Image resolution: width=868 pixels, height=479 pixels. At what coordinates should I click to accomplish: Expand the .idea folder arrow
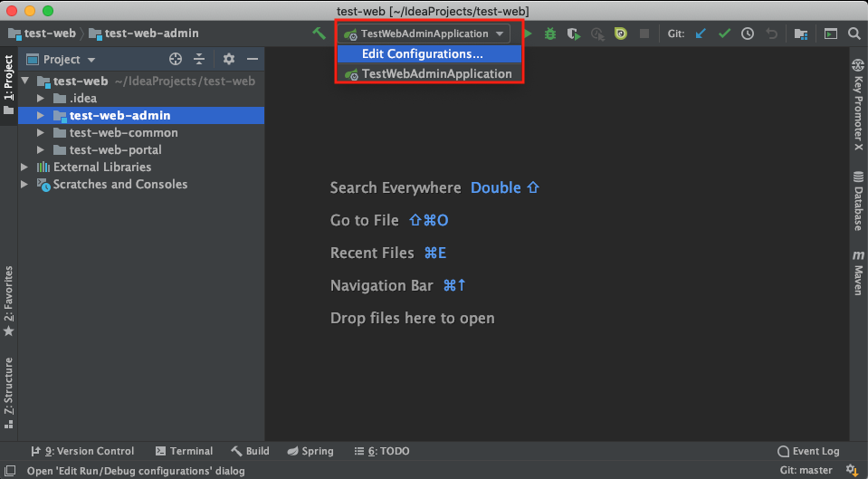[41, 98]
